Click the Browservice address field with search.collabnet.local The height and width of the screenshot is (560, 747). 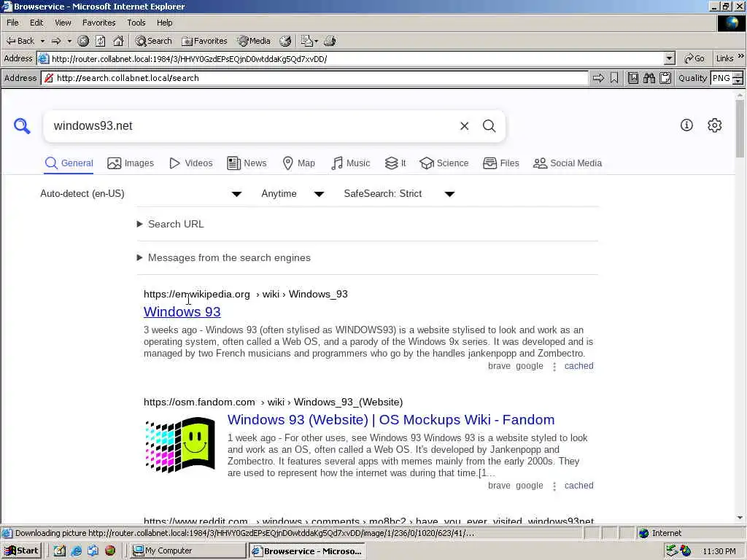pos(314,78)
